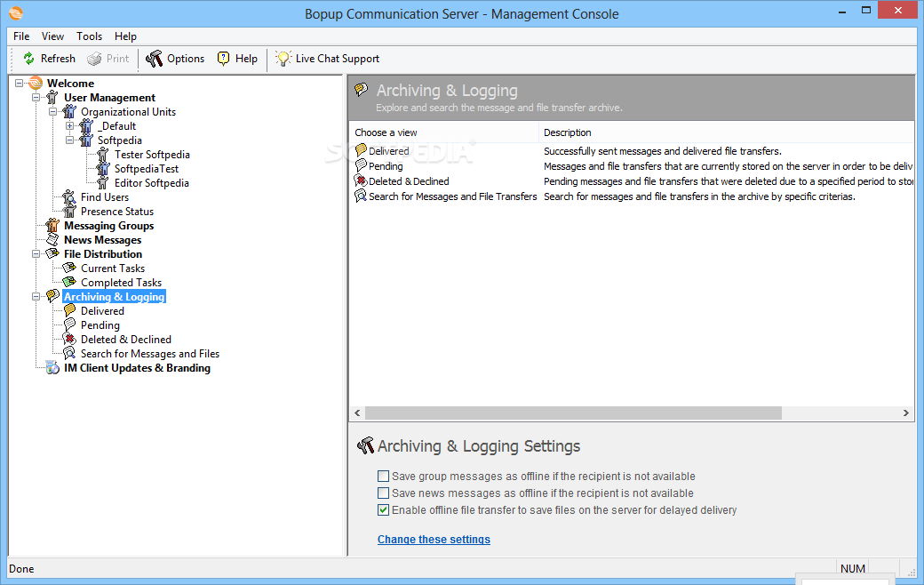Click the Delivered icon in view list
The height and width of the screenshot is (585, 924).
tap(362, 150)
